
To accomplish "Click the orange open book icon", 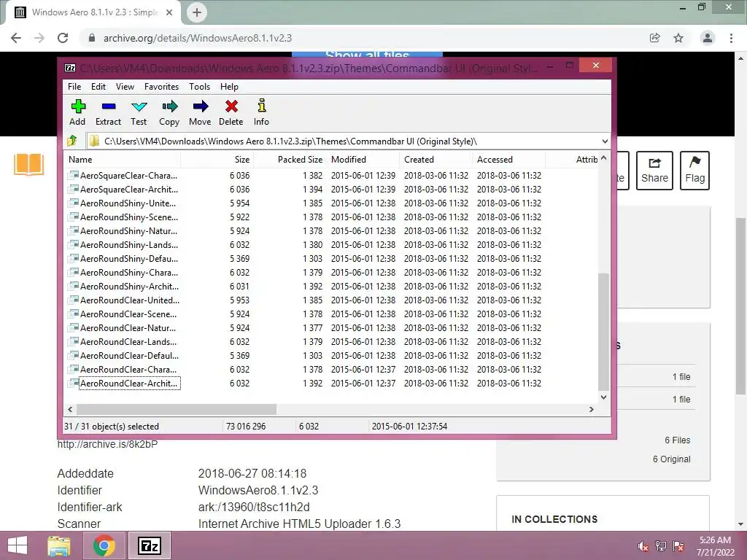I will 28,164.
